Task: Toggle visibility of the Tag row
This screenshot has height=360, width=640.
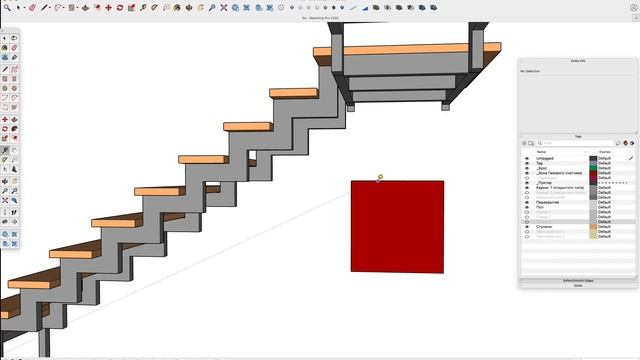Action: [527, 163]
